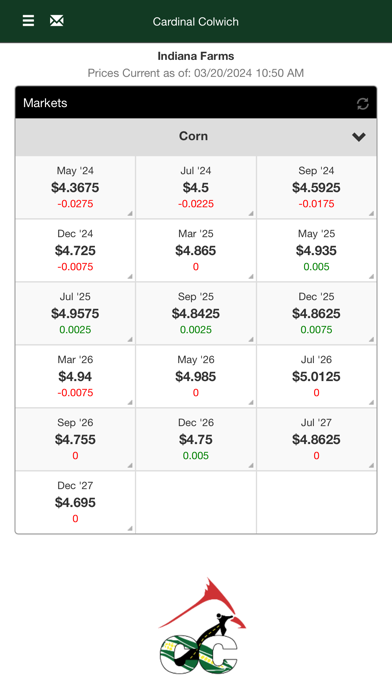Open the Dec '26 price tile
Screen dimensions: 392x696
(x=196, y=439)
